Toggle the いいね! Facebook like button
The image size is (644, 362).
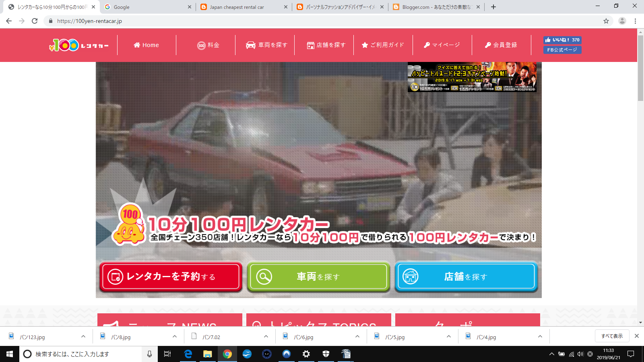[x=562, y=40]
